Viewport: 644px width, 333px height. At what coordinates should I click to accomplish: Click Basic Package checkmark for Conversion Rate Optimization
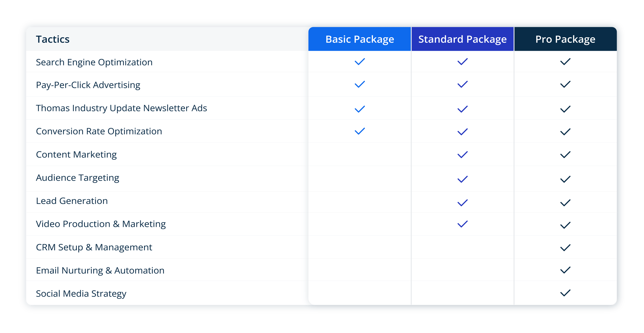point(359,131)
